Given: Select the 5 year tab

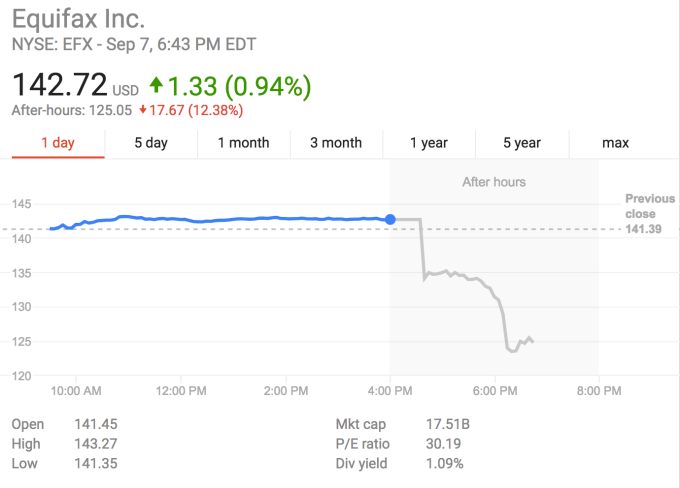Looking at the screenshot, I should (x=522, y=143).
